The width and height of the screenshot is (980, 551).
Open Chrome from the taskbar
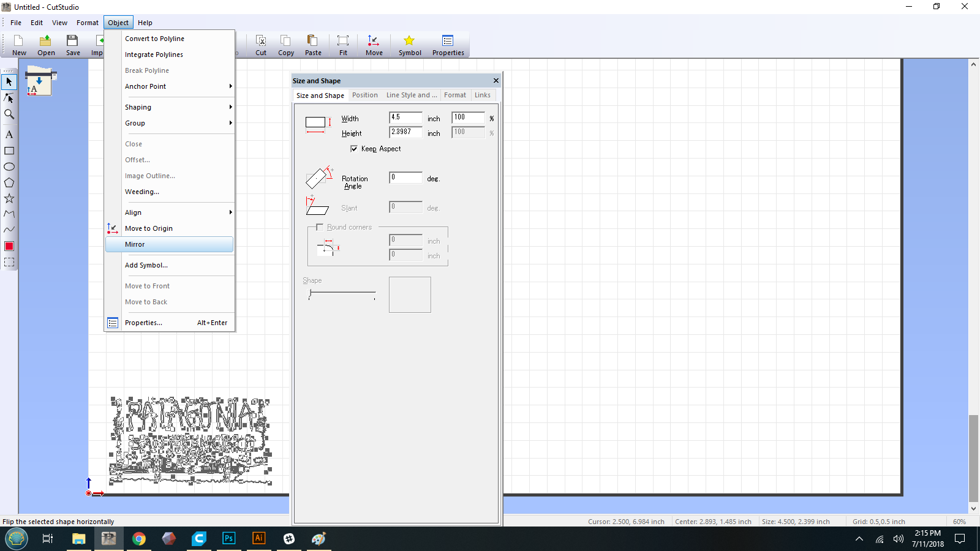pos(139,539)
